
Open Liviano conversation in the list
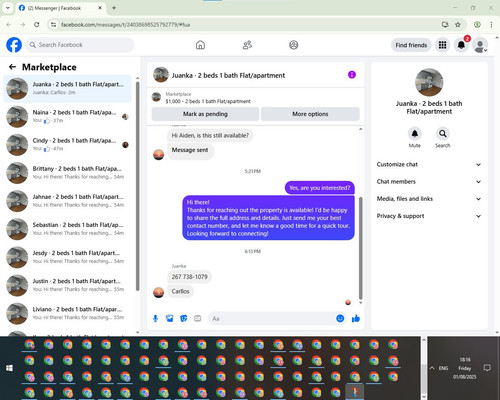pyautogui.click(x=68, y=314)
